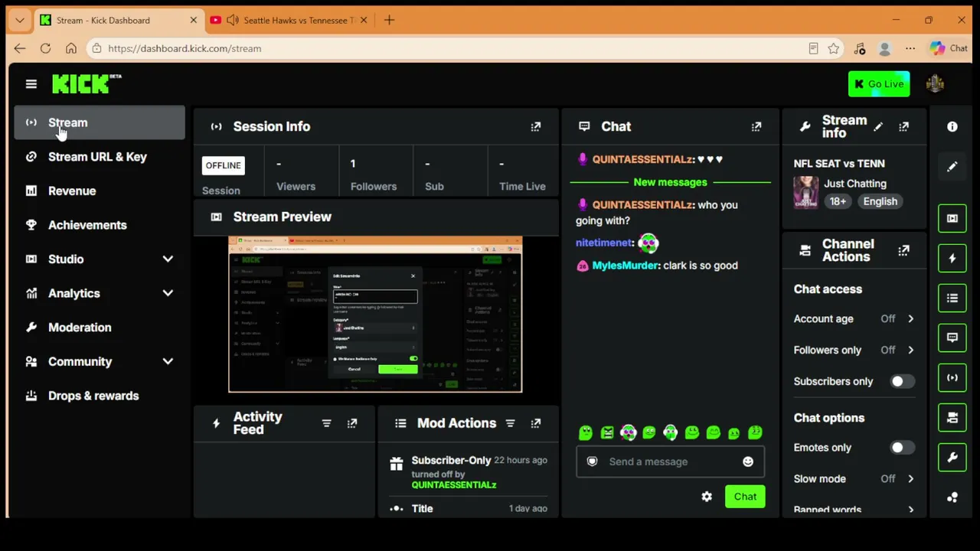Toggle Chat widget in right toolbar
The image size is (980, 551).
tap(952, 337)
